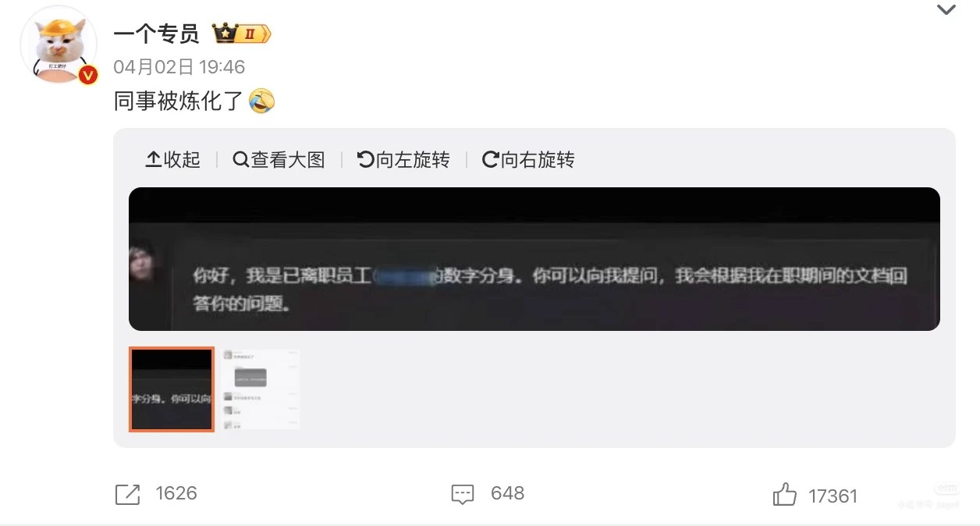Open the 一个专员 username profile link

coord(156,34)
